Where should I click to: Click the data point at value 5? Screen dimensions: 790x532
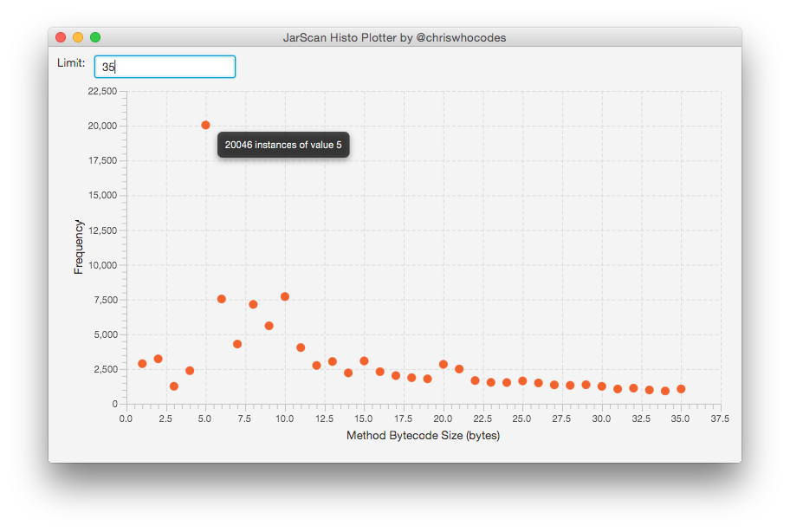point(205,125)
